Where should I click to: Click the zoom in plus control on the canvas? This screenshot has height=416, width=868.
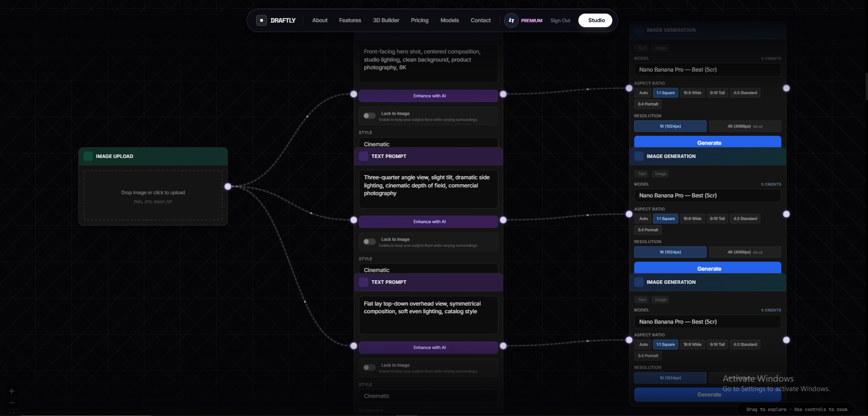pyautogui.click(x=12, y=391)
